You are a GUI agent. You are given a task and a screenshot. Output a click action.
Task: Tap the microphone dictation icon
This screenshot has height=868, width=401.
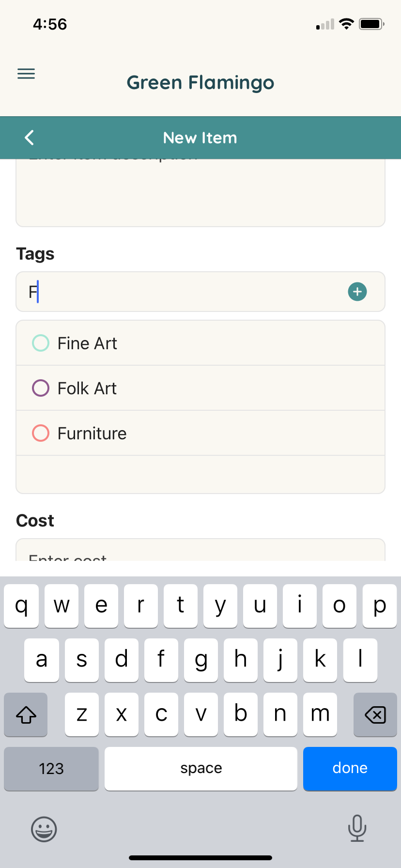click(x=357, y=828)
